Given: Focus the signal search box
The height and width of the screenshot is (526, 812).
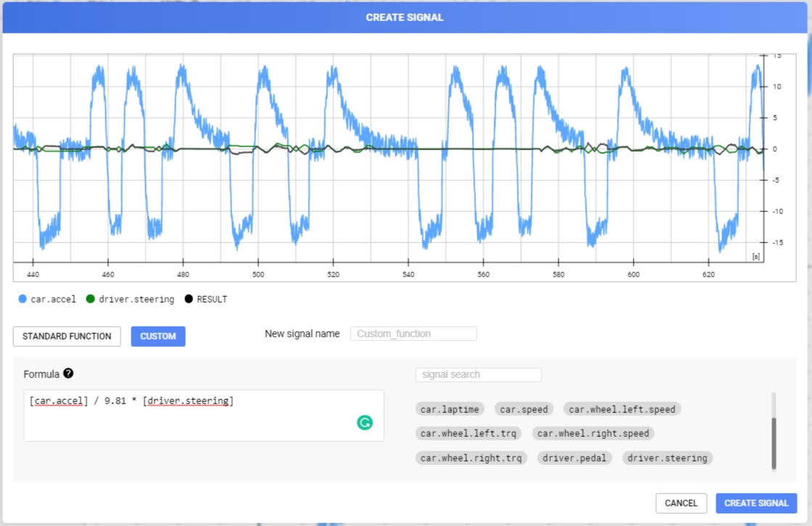Looking at the screenshot, I should [478, 374].
